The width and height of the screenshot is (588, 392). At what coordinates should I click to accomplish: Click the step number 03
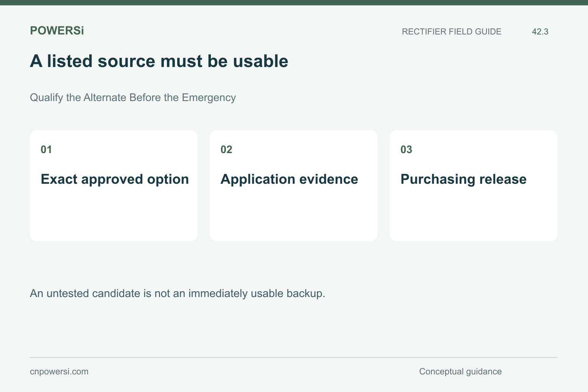406,150
